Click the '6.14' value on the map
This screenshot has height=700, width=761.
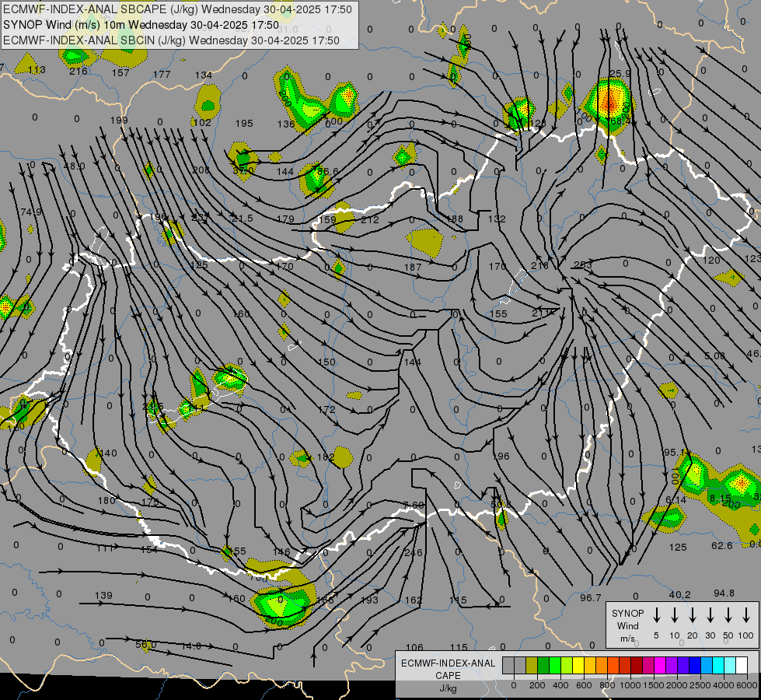click(x=675, y=500)
